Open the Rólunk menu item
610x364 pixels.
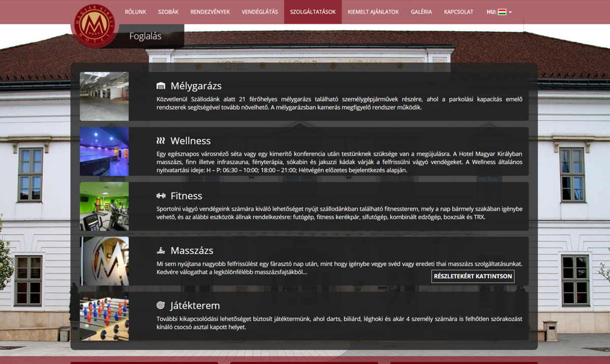pos(135,12)
